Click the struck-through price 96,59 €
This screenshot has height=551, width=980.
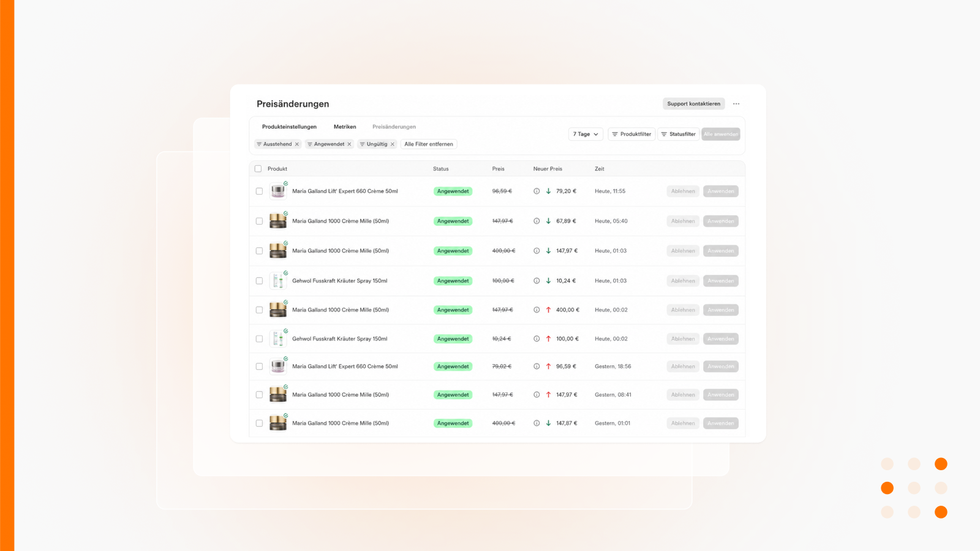502,191
